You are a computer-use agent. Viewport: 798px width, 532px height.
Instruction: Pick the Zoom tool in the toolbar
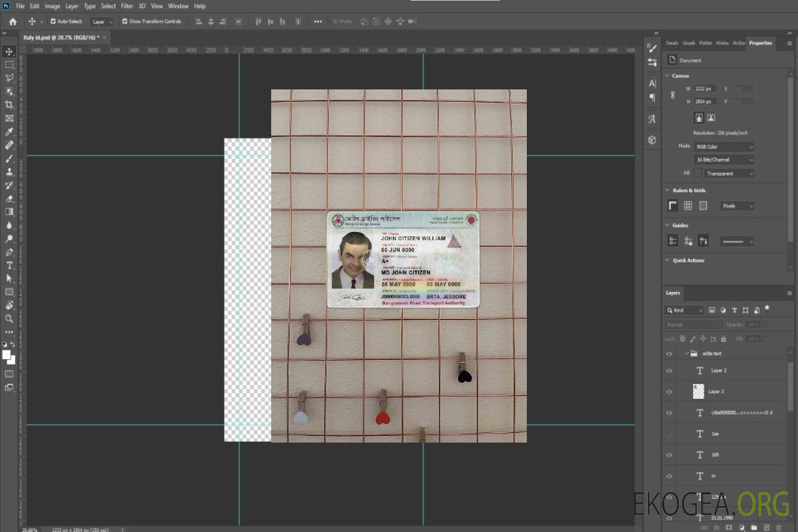click(x=9, y=318)
